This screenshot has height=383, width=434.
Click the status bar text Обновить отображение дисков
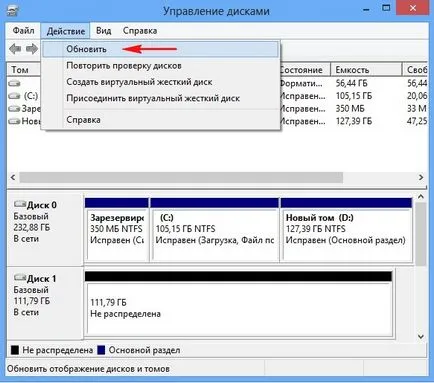click(88, 369)
